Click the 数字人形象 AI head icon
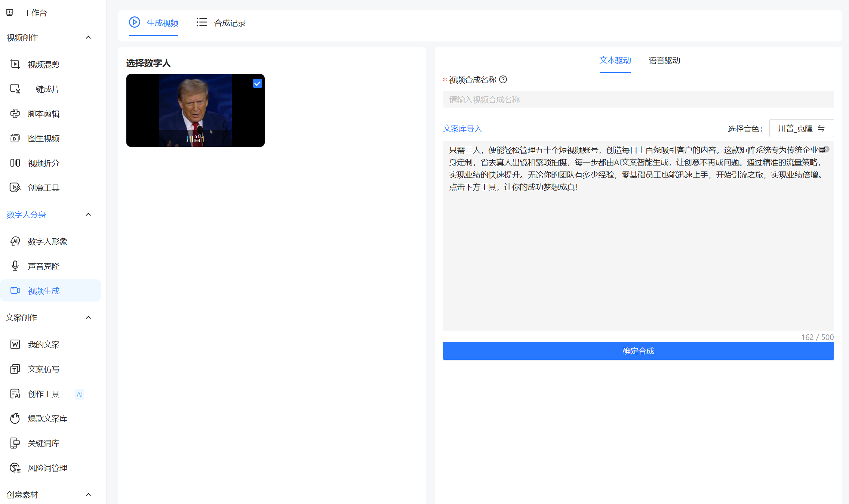This screenshot has width=849, height=504. pyautogui.click(x=15, y=241)
